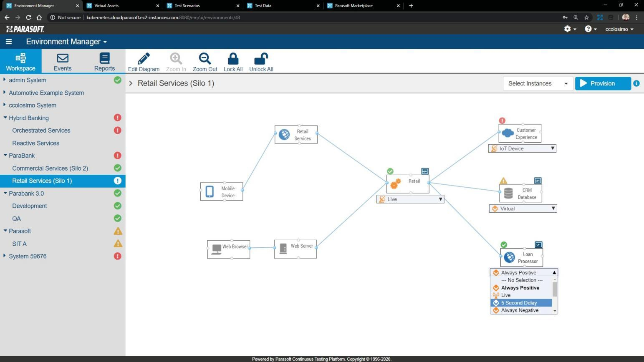Expand chevron beside Retail Services title
Screen dimensions: 644x362
[131, 83]
